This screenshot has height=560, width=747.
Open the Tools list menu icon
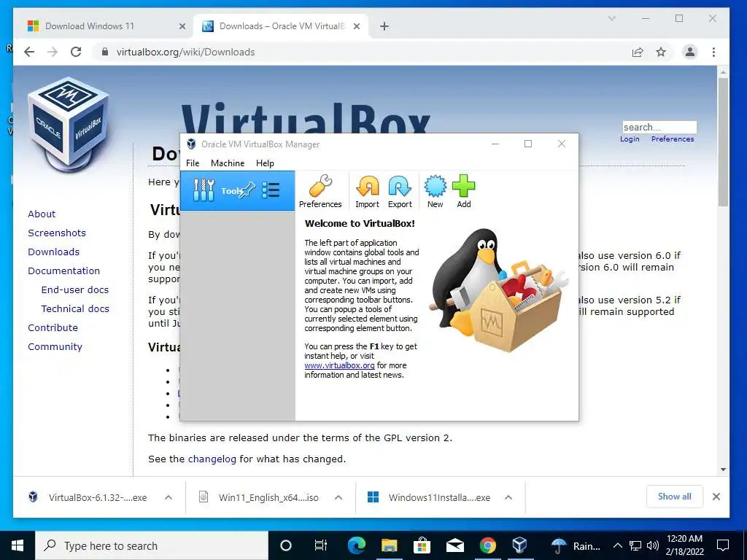271,190
